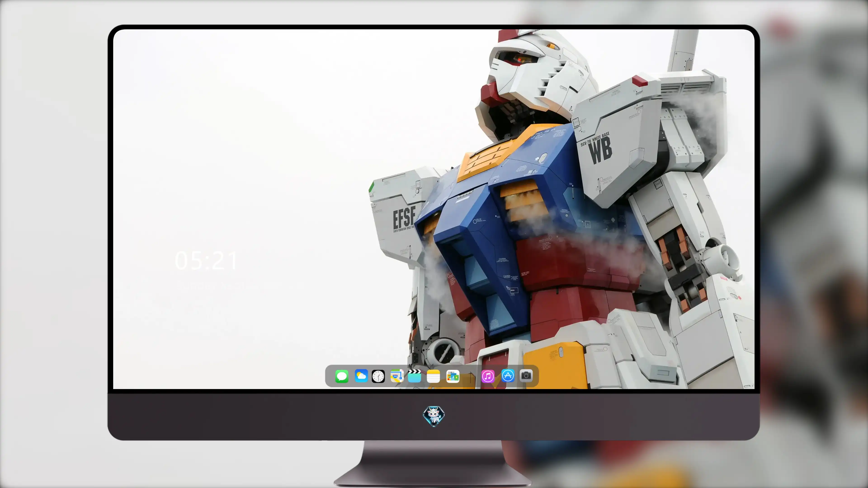Screen dimensions: 868x488
Task: Open the Clock app in the dock
Action: coord(378,376)
